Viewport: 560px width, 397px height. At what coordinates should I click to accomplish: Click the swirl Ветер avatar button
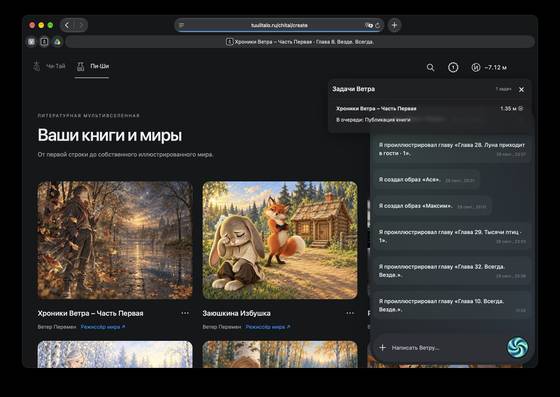coord(517,347)
